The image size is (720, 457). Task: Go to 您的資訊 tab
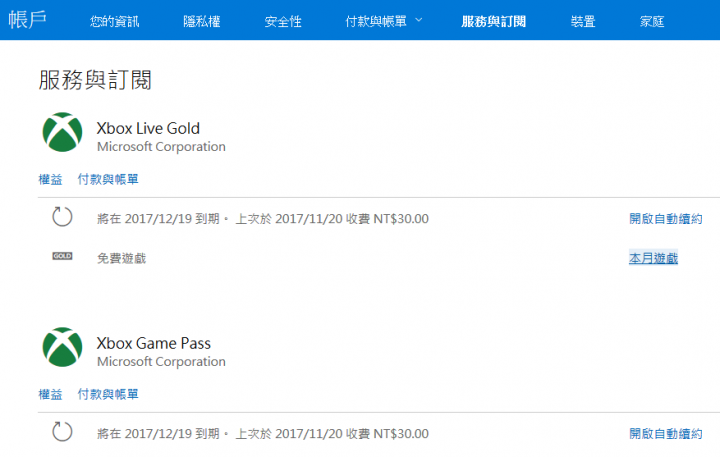(x=114, y=21)
